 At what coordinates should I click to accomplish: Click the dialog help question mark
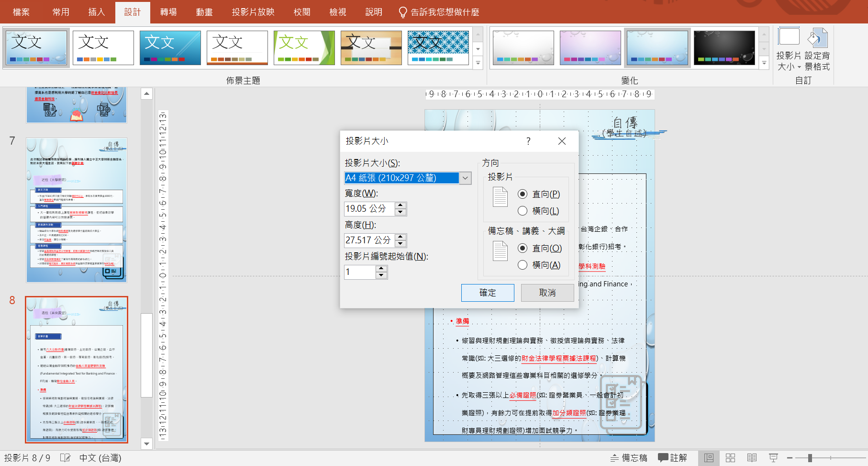click(x=528, y=141)
